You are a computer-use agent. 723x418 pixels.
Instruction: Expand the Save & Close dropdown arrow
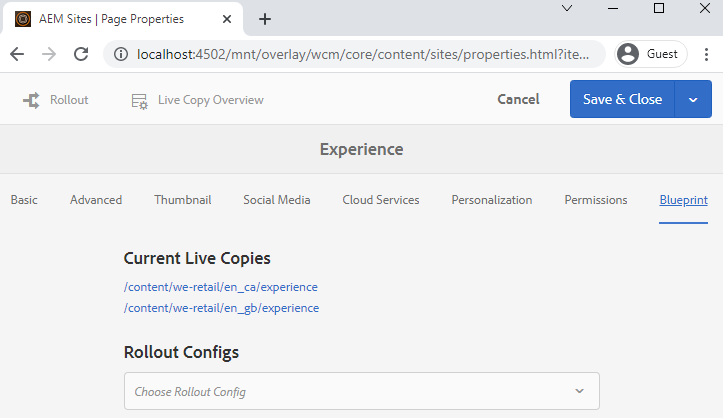click(694, 100)
